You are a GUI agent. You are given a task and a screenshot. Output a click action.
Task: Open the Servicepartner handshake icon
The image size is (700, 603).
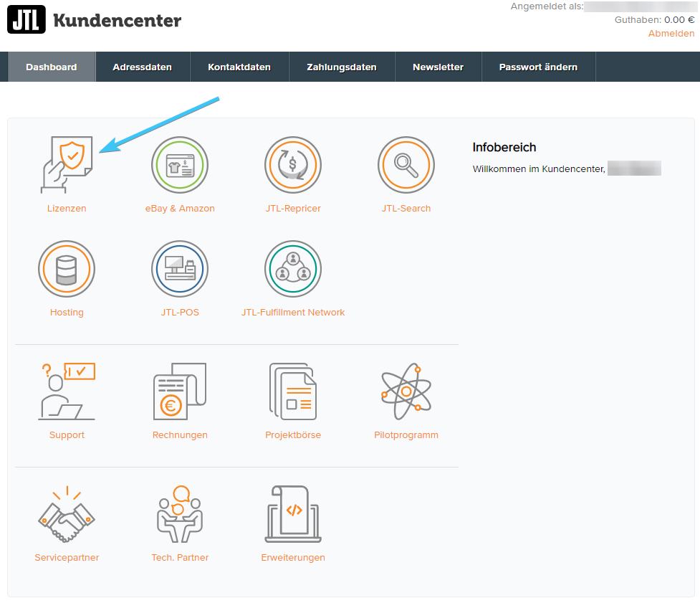[x=67, y=514]
